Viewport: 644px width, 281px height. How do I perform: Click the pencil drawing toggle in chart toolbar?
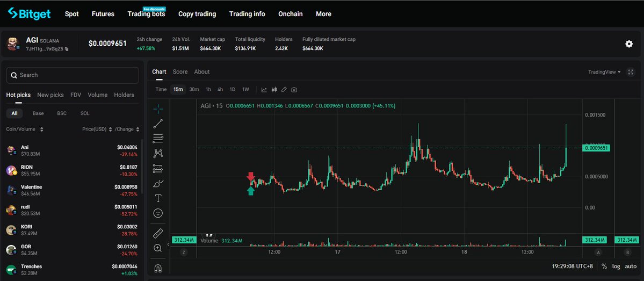[x=284, y=90]
